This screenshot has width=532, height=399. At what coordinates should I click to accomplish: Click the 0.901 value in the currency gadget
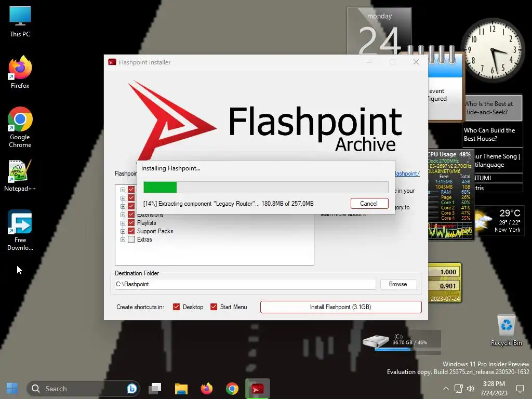click(447, 286)
